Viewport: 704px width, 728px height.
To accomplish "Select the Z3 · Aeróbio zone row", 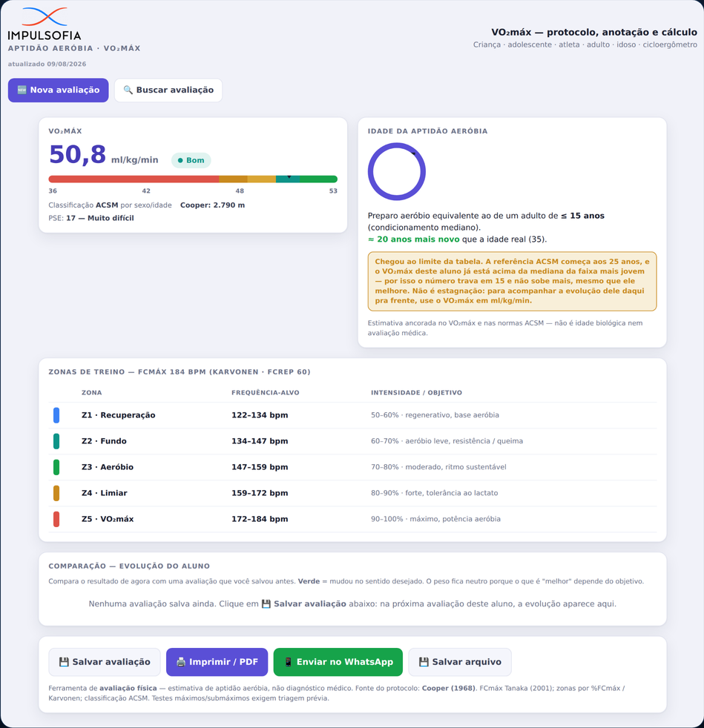I will pos(352,467).
